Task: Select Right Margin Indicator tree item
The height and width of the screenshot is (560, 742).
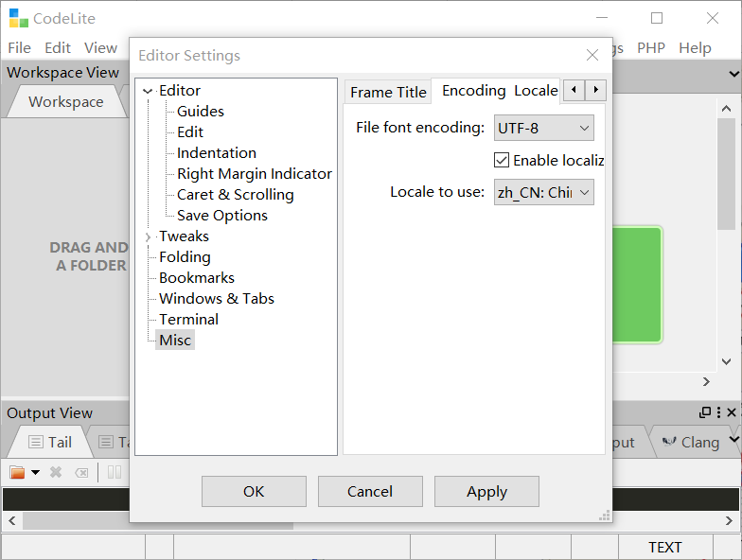Action: pos(255,174)
